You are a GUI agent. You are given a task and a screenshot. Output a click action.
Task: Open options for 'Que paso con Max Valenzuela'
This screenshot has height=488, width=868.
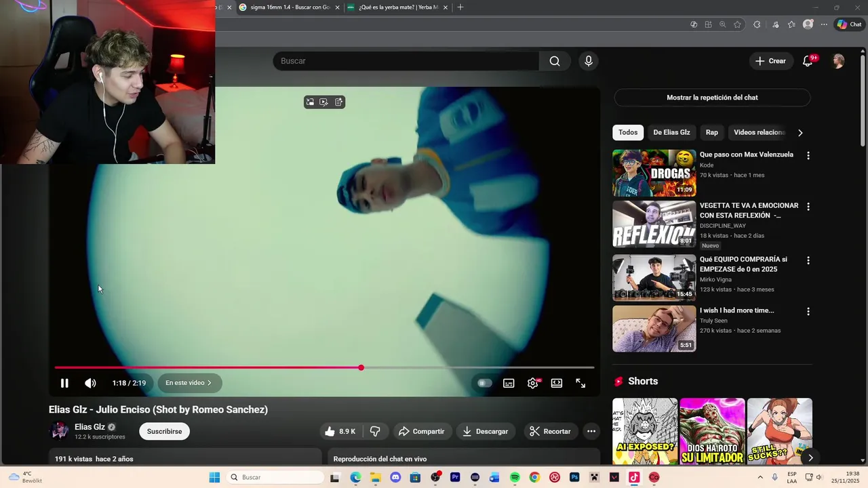[x=808, y=155]
